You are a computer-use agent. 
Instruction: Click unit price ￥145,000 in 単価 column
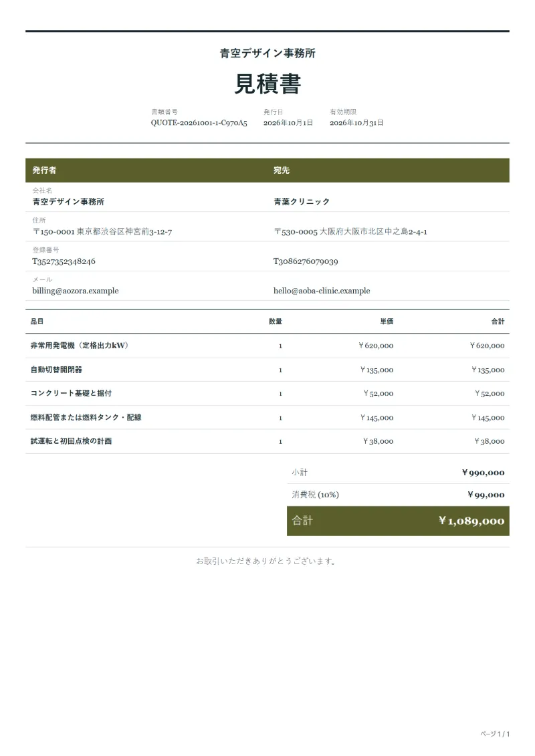point(377,418)
